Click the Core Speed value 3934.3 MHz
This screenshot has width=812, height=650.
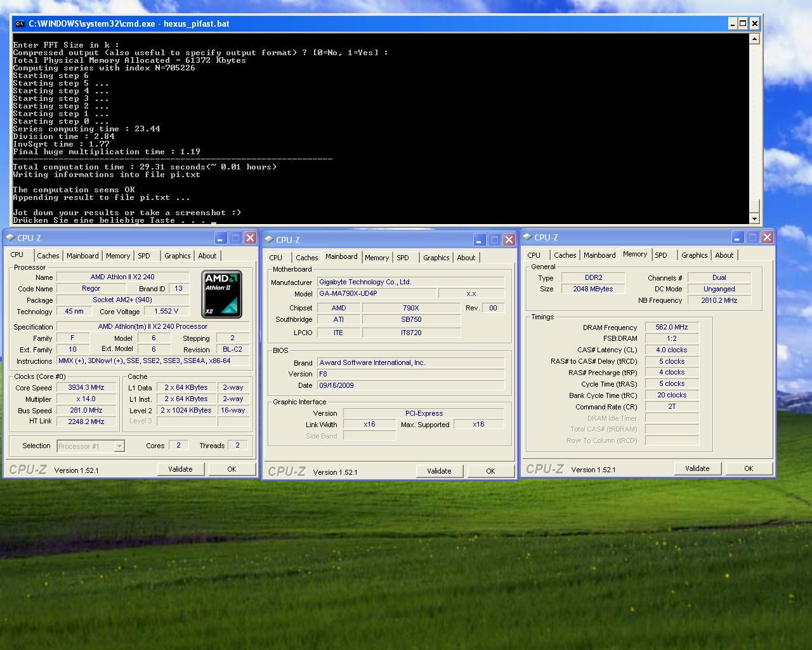pos(86,387)
